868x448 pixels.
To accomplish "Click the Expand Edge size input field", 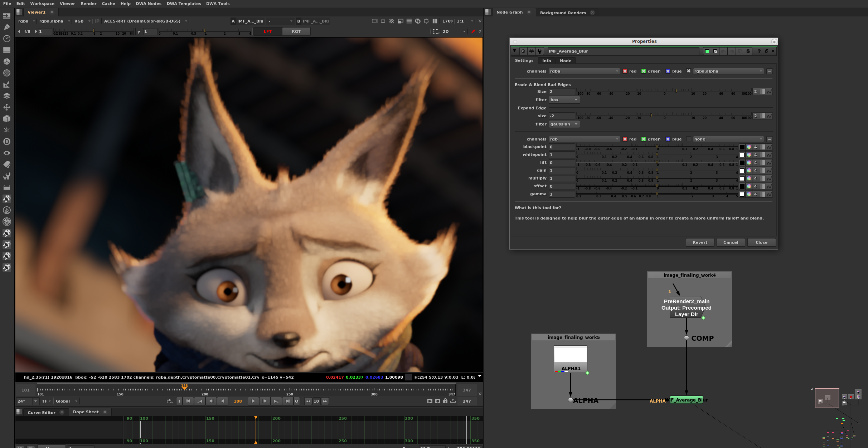I will [562, 116].
